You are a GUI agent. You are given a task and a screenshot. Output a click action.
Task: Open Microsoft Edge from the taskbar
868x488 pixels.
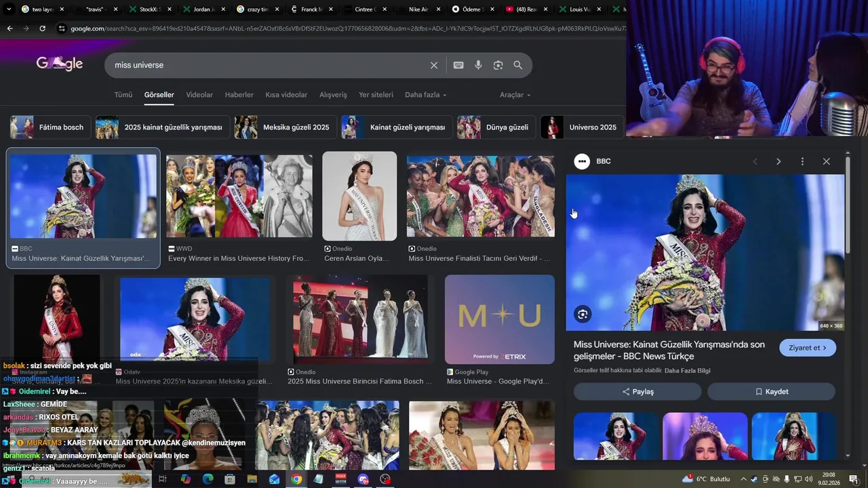208,479
